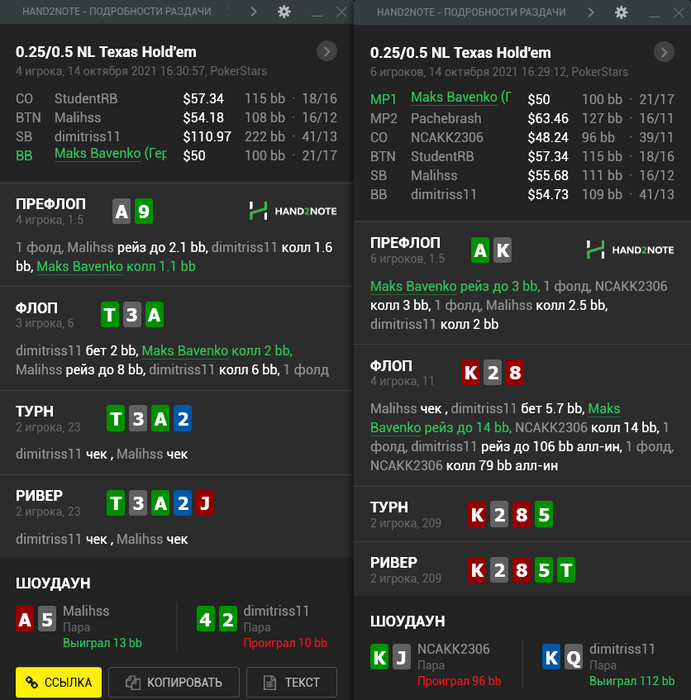Click dimitriss11 green 4 showdown card

(205, 619)
